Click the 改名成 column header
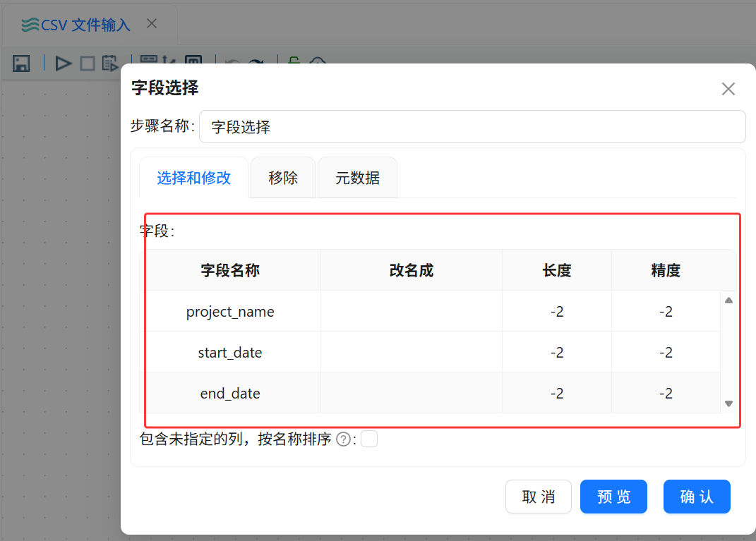 point(412,270)
